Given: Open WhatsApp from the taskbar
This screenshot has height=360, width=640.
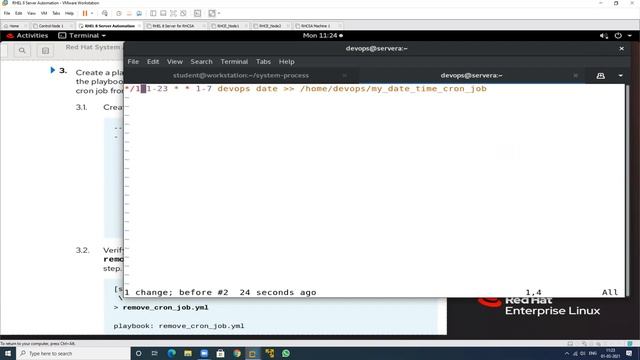Looking at the screenshot, I should [x=286, y=353].
